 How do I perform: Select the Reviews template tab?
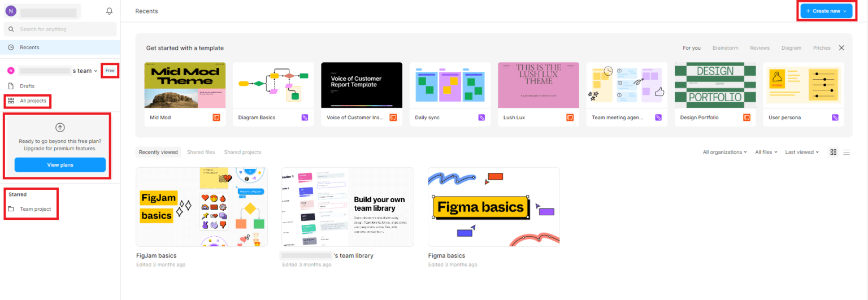pyautogui.click(x=759, y=48)
